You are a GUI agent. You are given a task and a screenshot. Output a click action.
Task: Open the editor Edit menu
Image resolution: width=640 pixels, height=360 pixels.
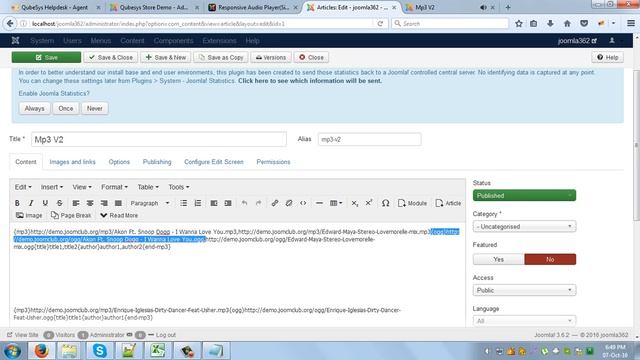point(23,187)
